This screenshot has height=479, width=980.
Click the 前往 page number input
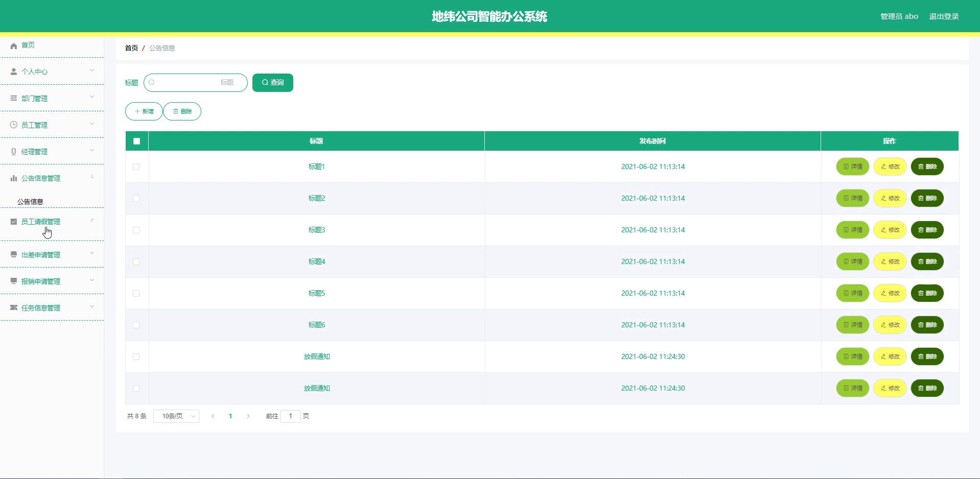(291, 416)
